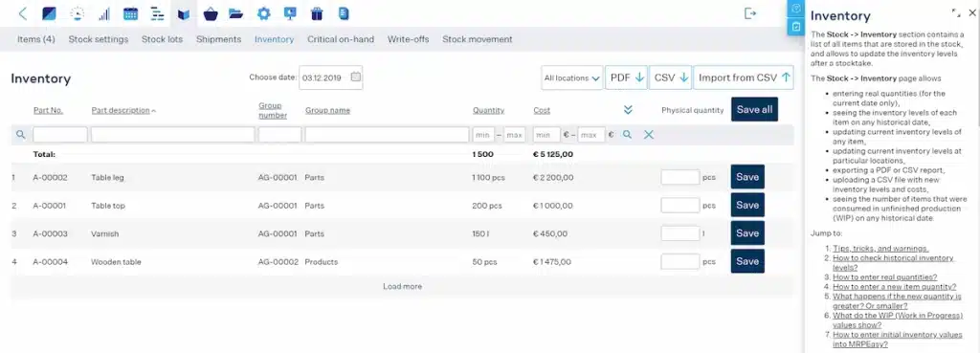The image size is (980, 353).
Task: Save the Wooden table row
Action: pyautogui.click(x=747, y=261)
